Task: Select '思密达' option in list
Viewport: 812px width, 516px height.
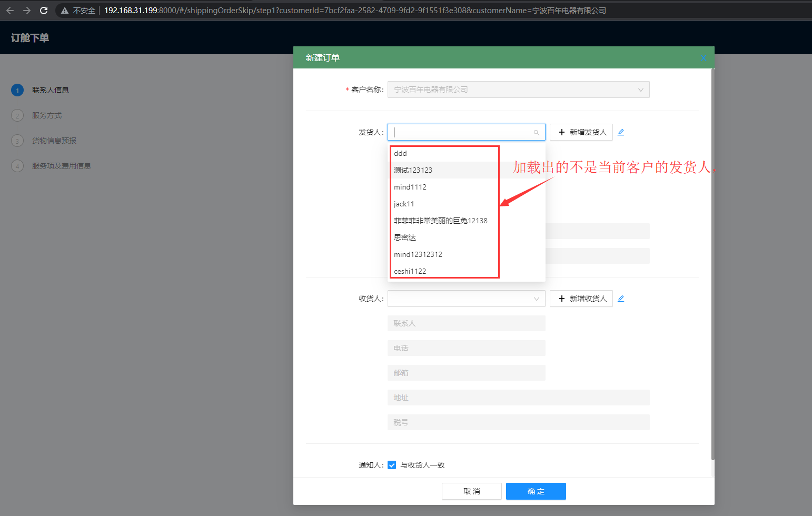Action: [x=405, y=237]
